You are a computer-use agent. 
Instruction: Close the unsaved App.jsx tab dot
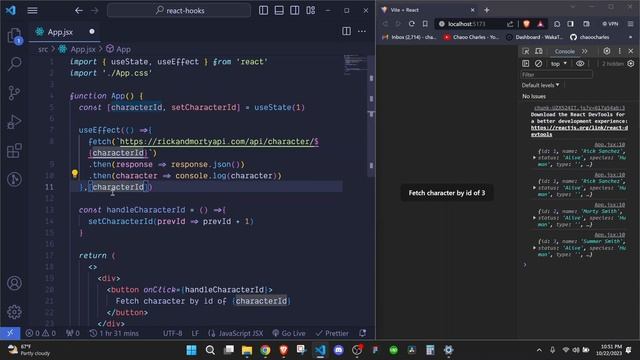click(x=92, y=31)
